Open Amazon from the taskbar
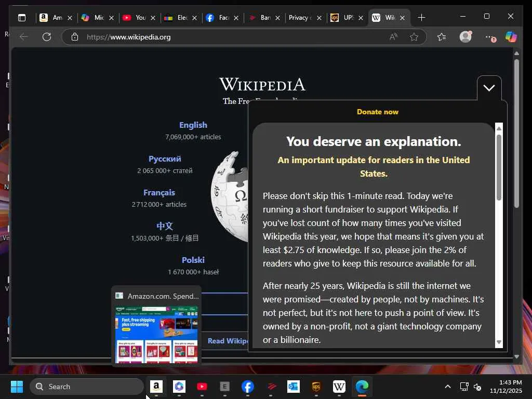The height and width of the screenshot is (399, 532). (x=156, y=387)
